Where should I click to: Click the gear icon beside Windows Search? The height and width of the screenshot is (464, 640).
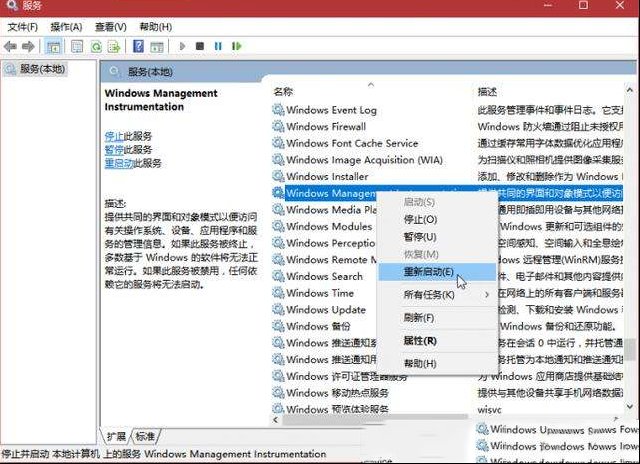tap(278, 276)
